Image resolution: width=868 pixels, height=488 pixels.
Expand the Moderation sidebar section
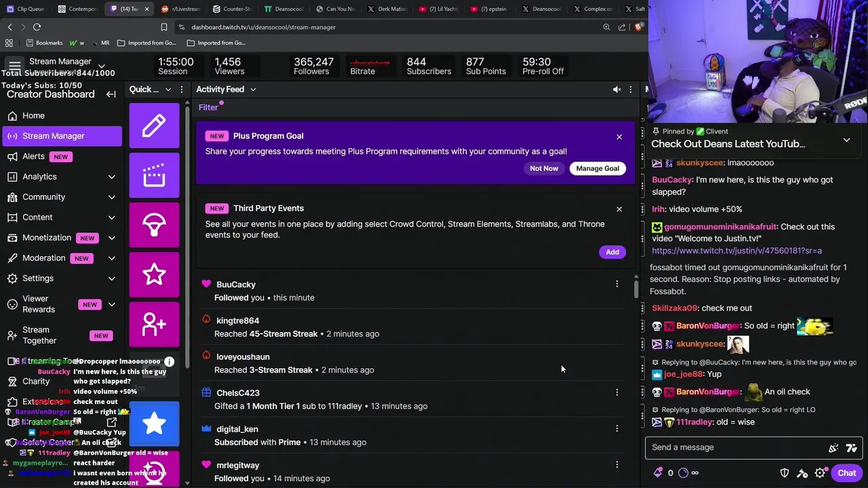[x=111, y=258]
